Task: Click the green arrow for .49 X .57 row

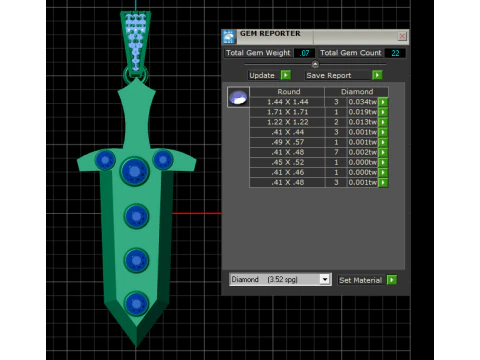Action: 383,142
